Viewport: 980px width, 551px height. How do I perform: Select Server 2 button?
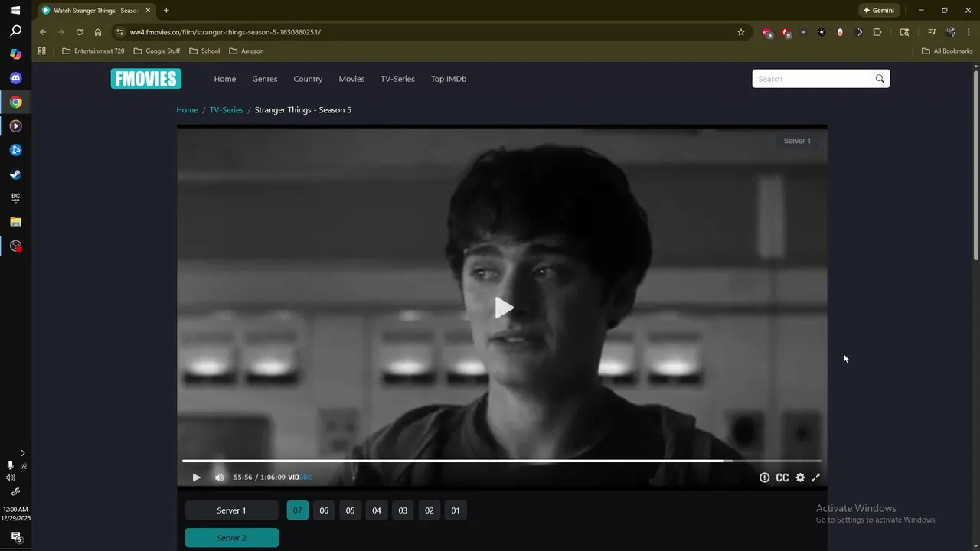232,538
